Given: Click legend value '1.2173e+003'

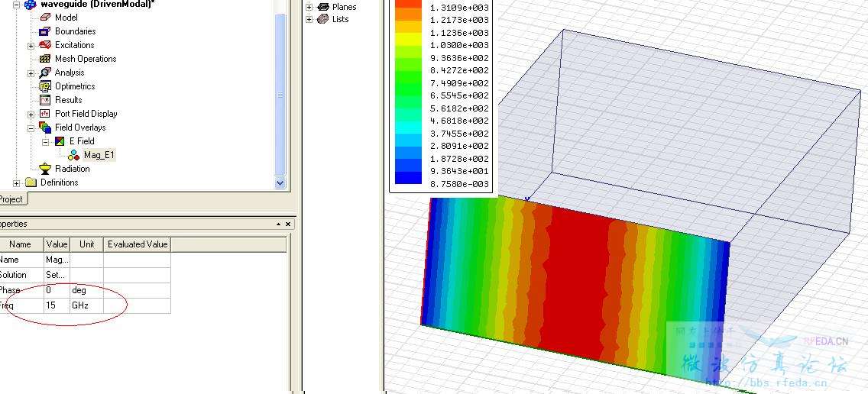Looking at the screenshot, I should coord(459,20).
